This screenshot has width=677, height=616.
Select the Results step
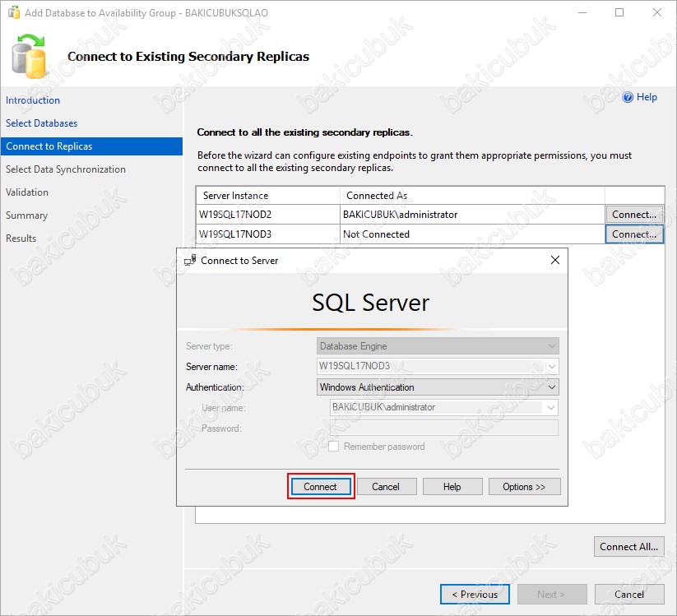click(21, 239)
